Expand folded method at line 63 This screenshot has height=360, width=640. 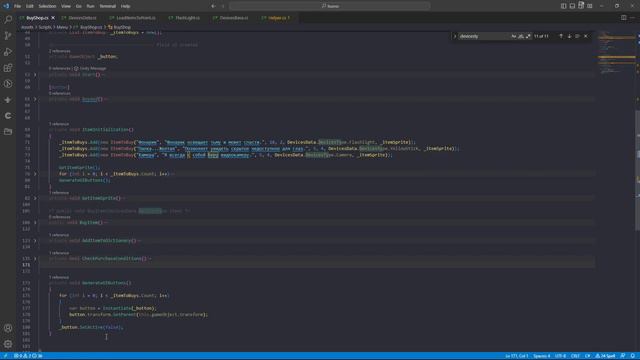[36, 99]
